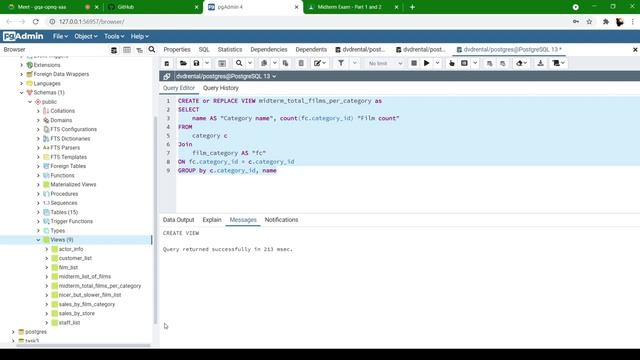Open the Execute options dropdown arrow
Screen dimensions: 640x360
pyautogui.click(x=437, y=63)
